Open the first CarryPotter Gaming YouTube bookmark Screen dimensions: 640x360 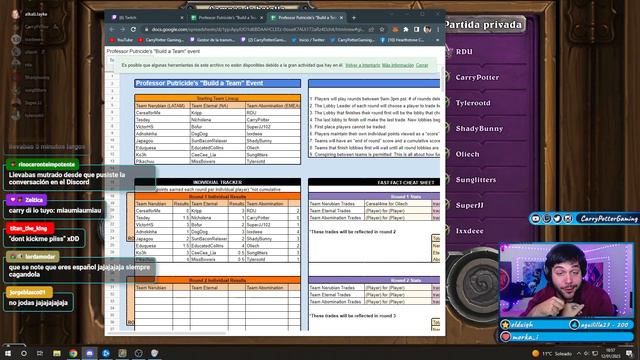click(x=161, y=40)
